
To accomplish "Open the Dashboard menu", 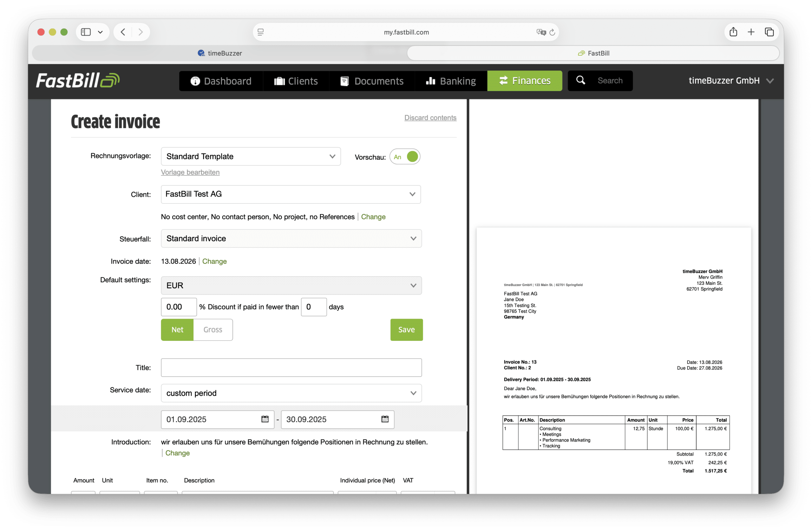I will (x=221, y=81).
